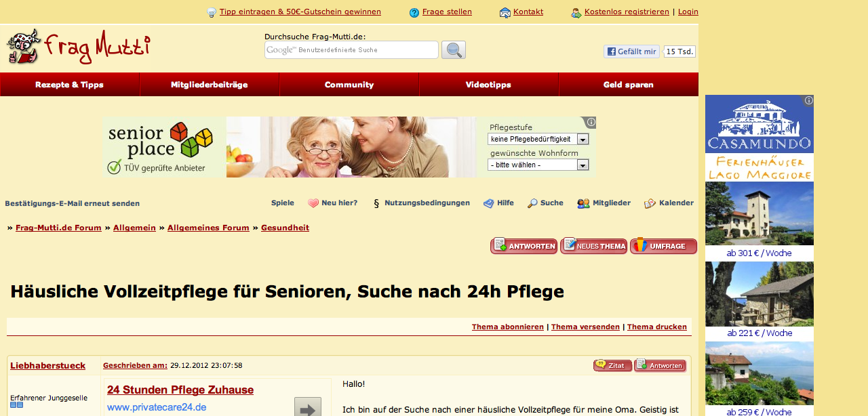Viewport: 868px width, 416px height.
Task: Click the magnifier search button
Action: pyautogui.click(x=453, y=50)
